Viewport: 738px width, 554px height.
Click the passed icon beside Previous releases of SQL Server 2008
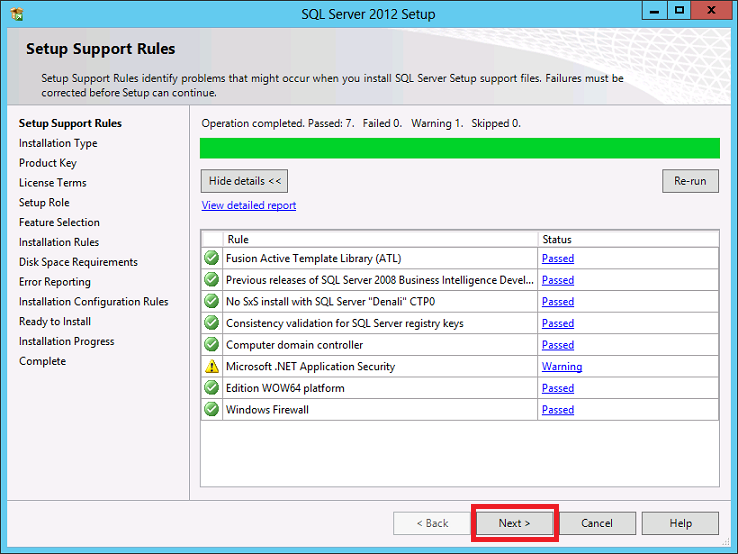point(212,280)
